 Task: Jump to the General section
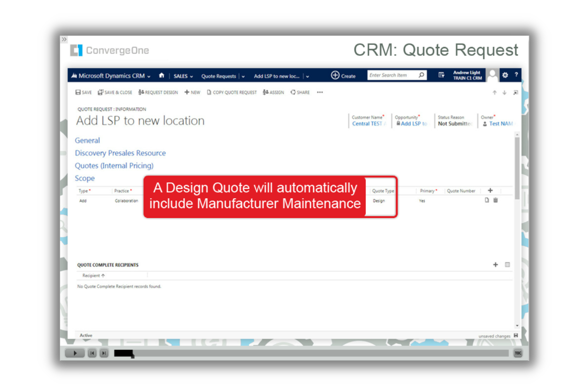click(x=87, y=140)
